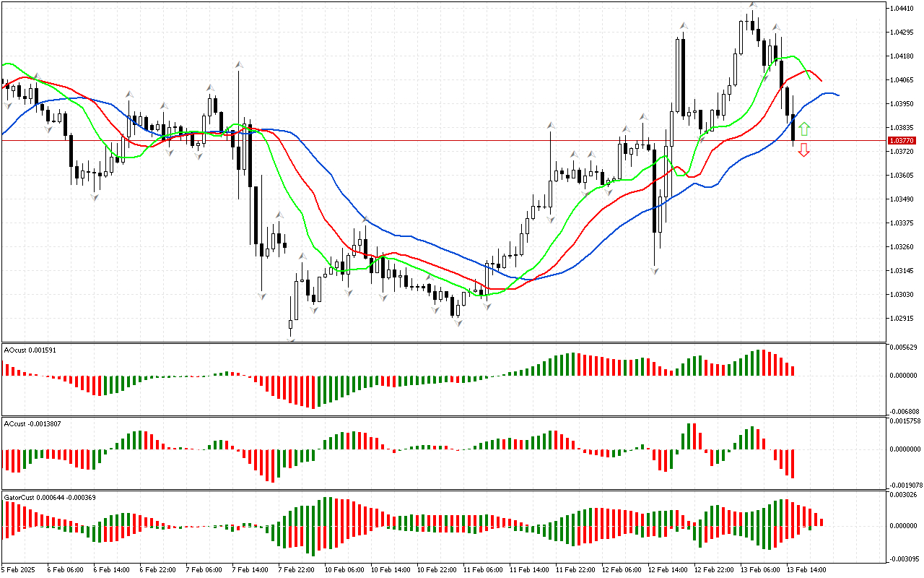Click the 12 Feb 22:00 time label
Screen dimensions: 924x578
pos(713,570)
